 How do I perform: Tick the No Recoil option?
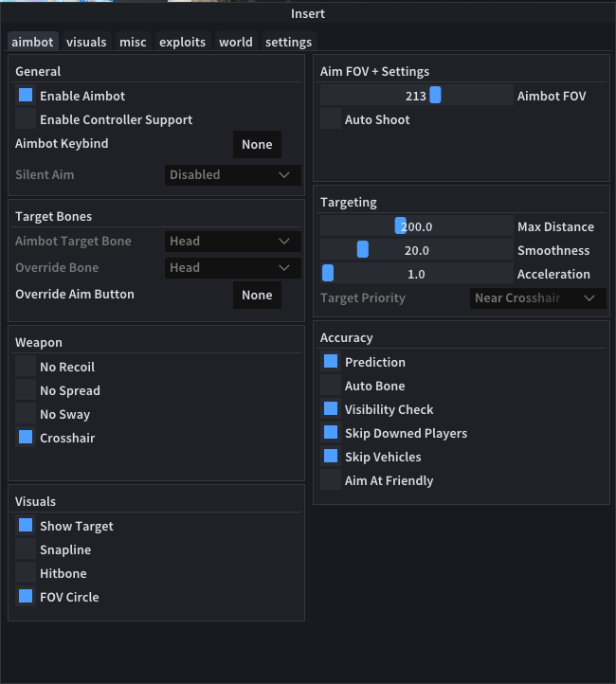click(x=26, y=367)
